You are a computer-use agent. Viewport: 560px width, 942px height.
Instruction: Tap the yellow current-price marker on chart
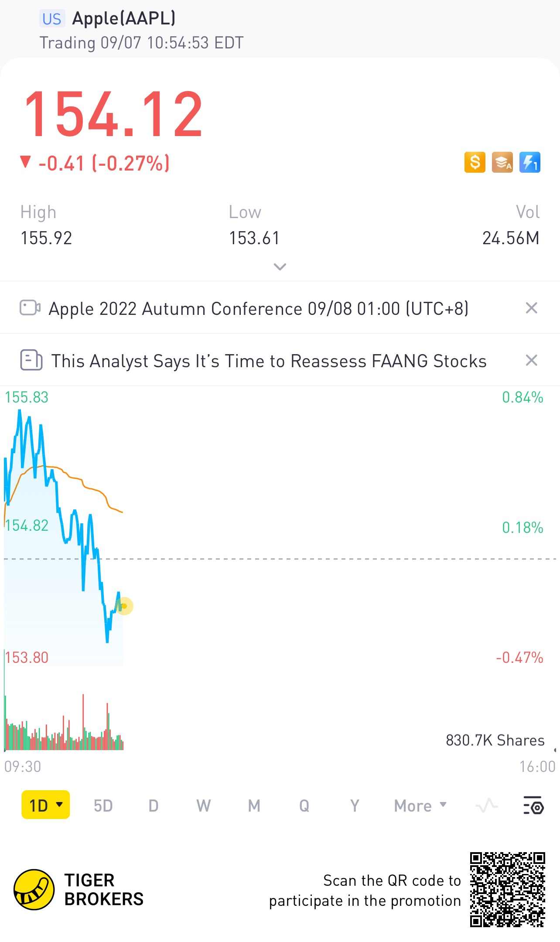point(124,606)
